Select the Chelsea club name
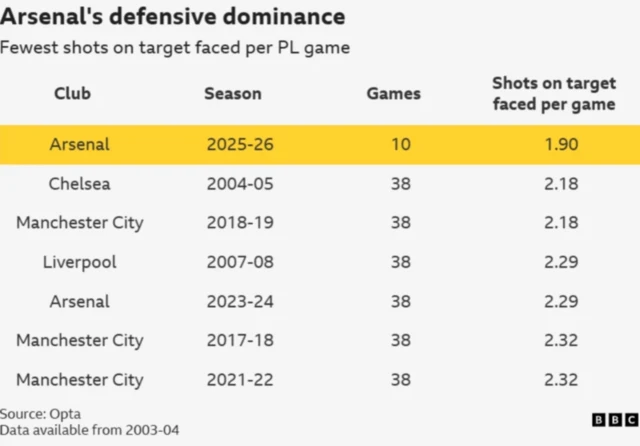The image size is (640, 446). point(80,184)
